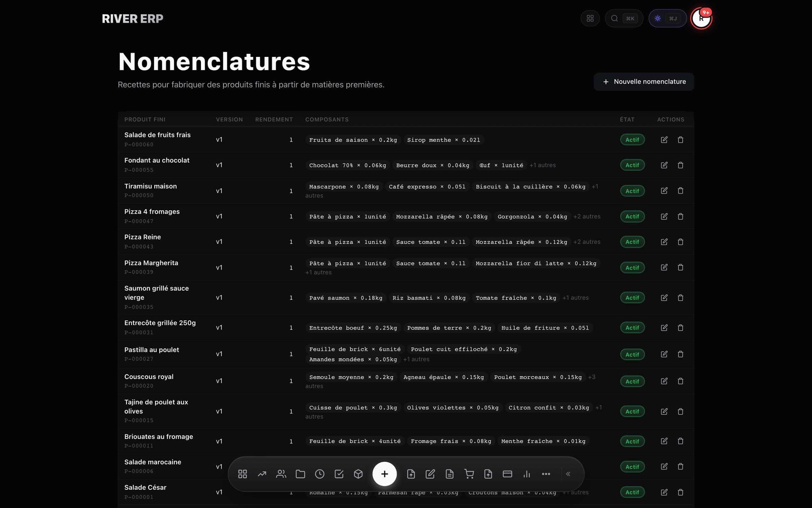Viewport: 812px width, 508px height.
Task: Open the trending analytics icon in dock
Action: pos(262,474)
